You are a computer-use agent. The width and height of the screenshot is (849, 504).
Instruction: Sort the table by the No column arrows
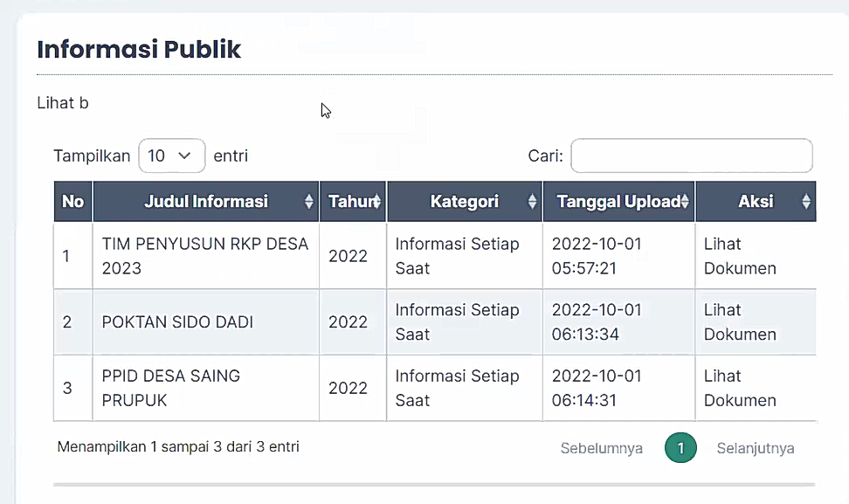click(72, 201)
